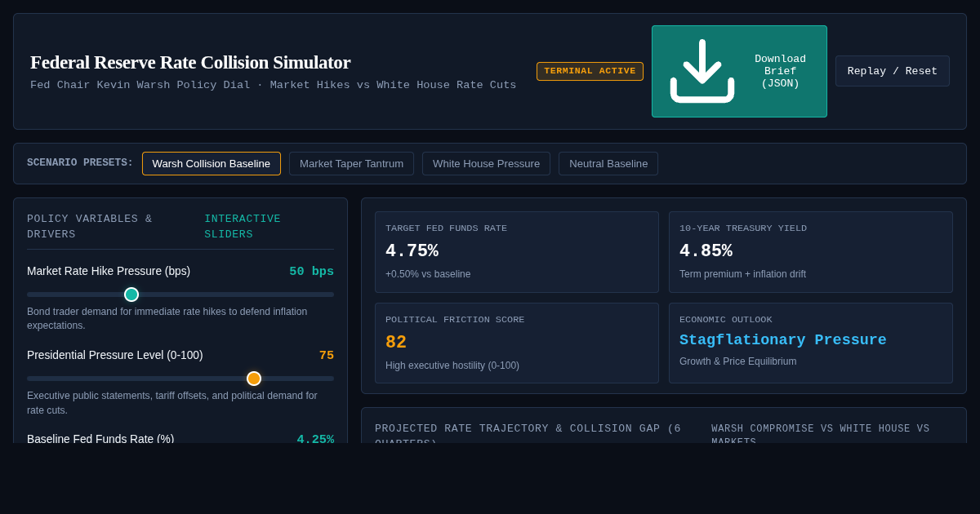This screenshot has height=514, width=980.
Task: Click the ECONOMIC OUTLOOK label
Action: point(726,320)
